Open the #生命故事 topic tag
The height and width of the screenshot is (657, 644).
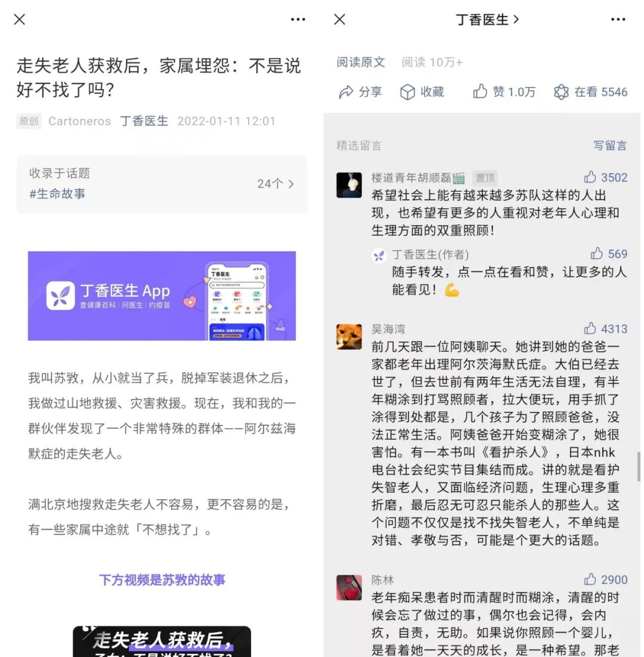click(57, 194)
